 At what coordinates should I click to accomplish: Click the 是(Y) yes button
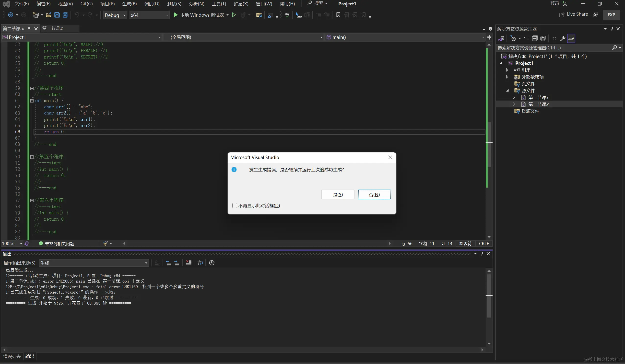click(338, 194)
